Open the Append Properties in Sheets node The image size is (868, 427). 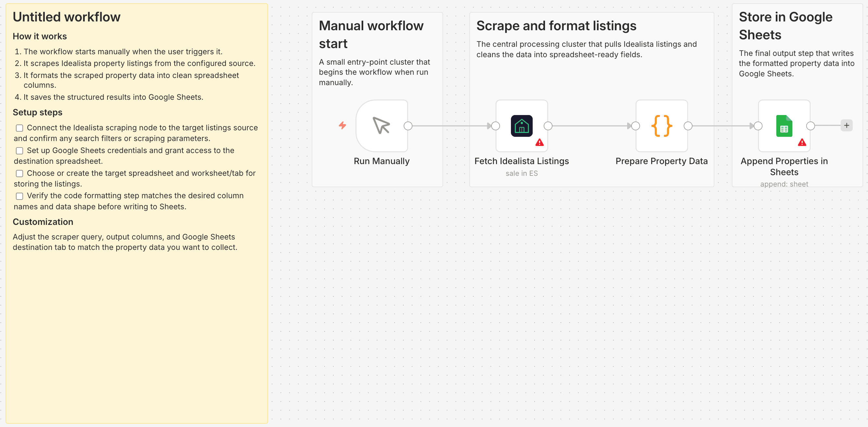[x=784, y=125]
